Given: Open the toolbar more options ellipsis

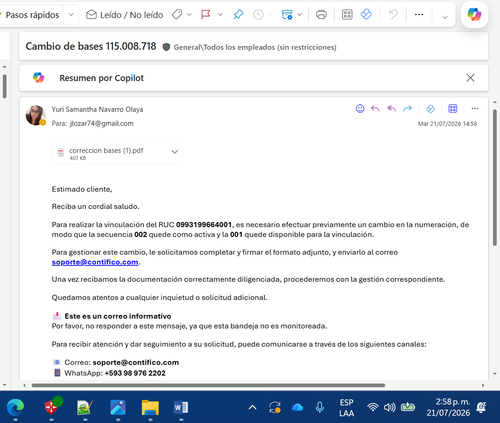Looking at the screenshot, I should click(x=419, y=15).
